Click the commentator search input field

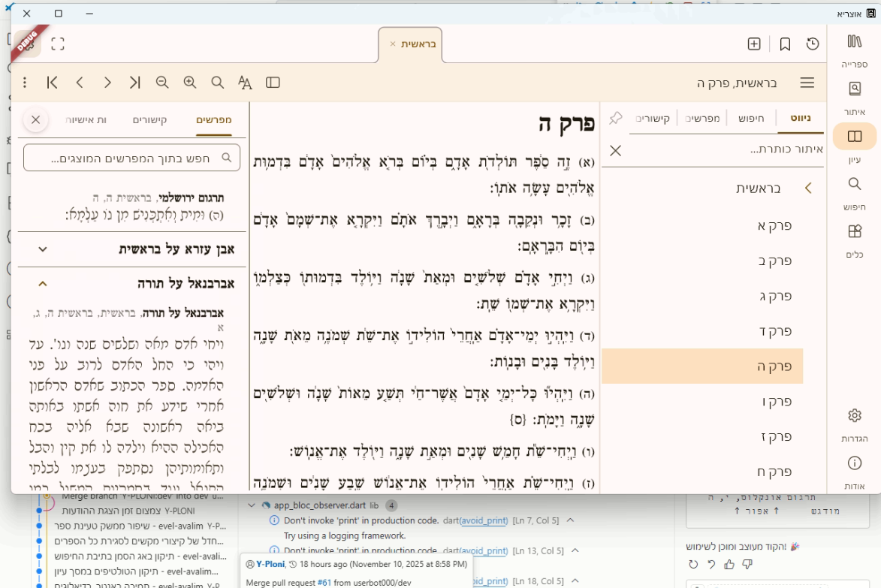[131, 157]
